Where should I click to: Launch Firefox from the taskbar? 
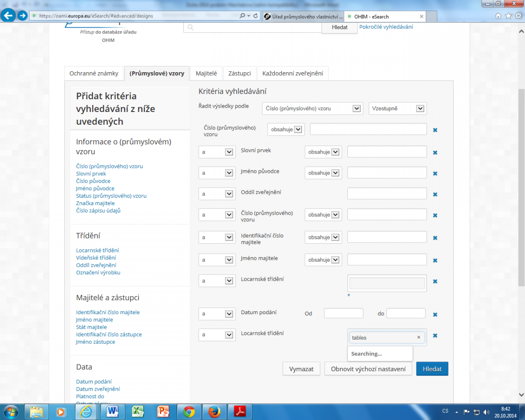pyautogui.click(x=214, y=412)
